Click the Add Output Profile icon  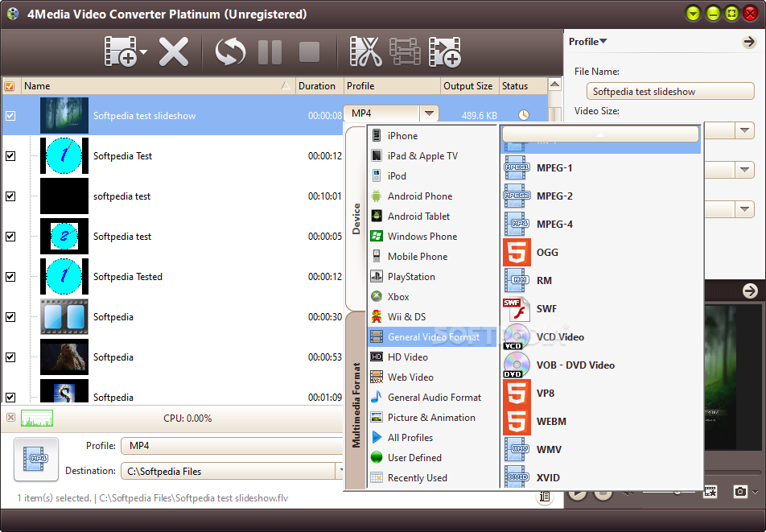(444, 52)
